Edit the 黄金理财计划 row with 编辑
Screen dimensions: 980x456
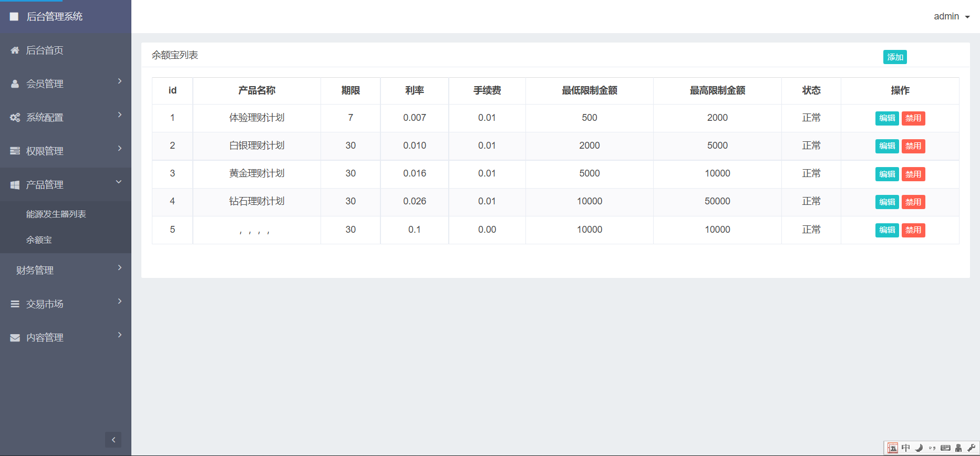pos(887,174)
